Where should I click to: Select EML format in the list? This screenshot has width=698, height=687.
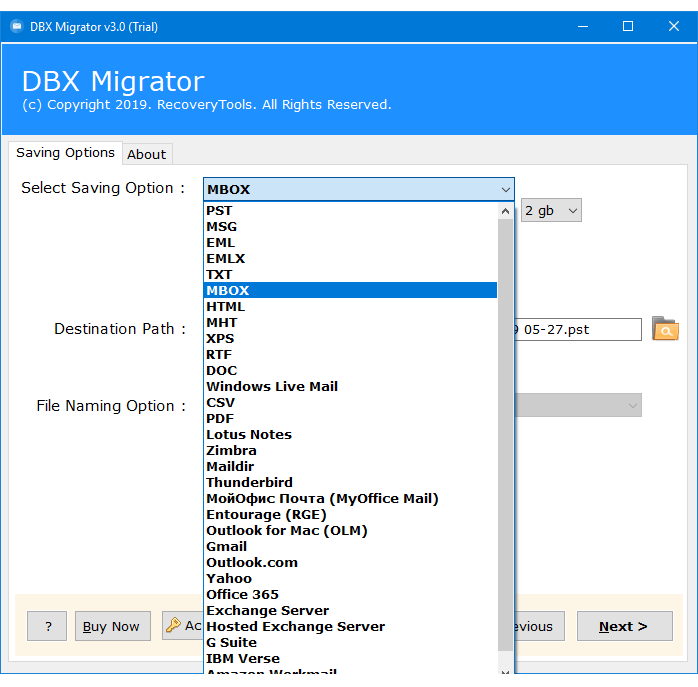tap(350, 243)
